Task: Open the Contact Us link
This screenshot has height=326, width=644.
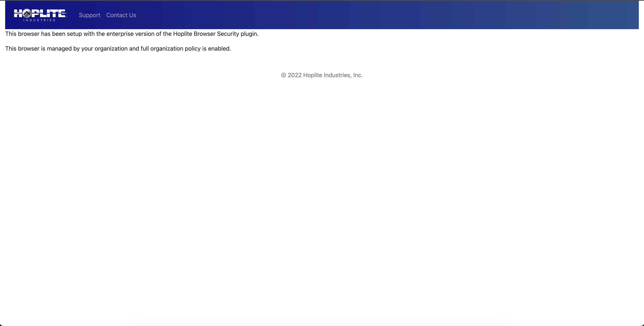Action: 121,15
